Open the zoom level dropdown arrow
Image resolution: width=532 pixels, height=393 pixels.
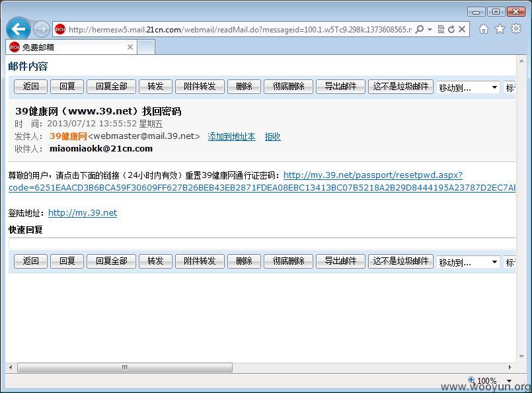coord(509,381)
